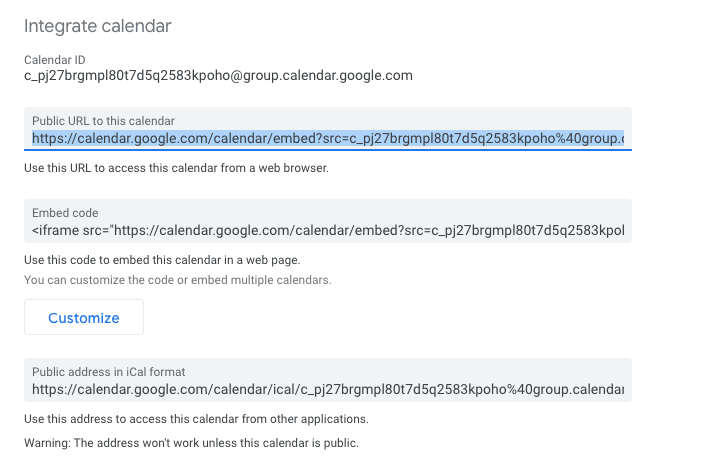Viewport: 701px width, 458px height.
Task: Click the Calendar ID value text
Action: [x=218, y=76]
